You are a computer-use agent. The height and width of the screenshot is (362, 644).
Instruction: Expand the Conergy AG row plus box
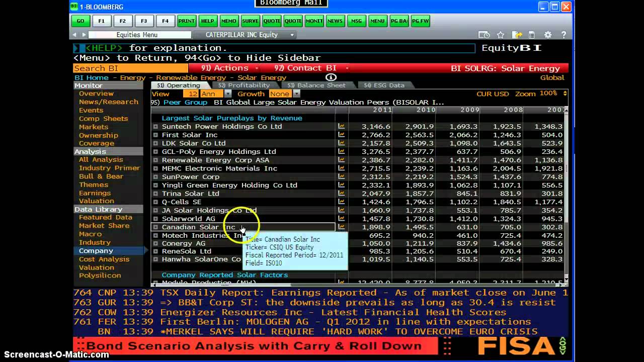click(x=155, y=243)
